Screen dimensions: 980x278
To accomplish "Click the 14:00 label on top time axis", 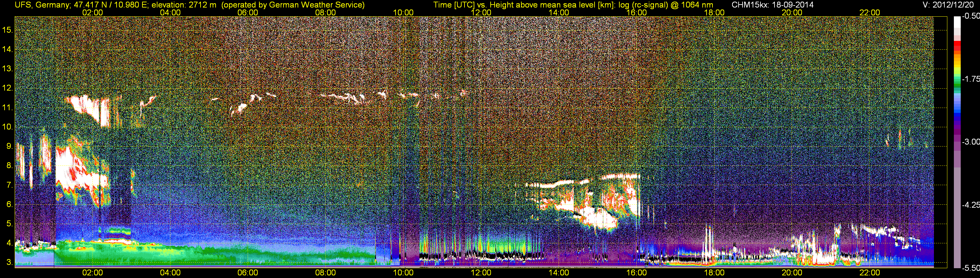I will click(x=559, y=12).
